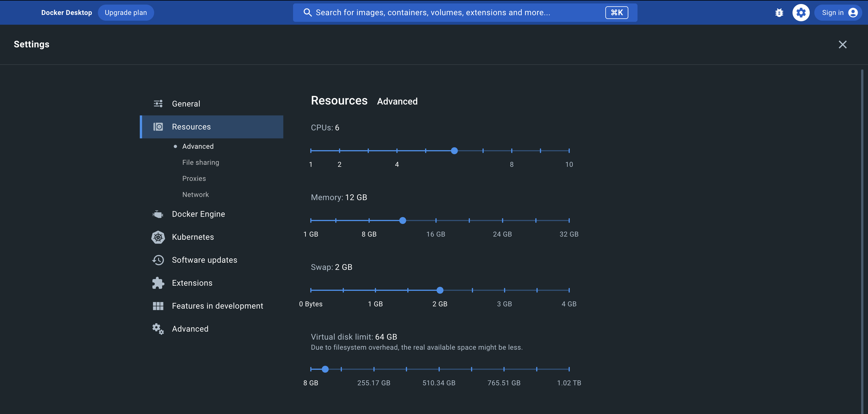This screenshot has height=414, width=868.
Task: Open troubleshoot via the bug icon
Action: coord(779,13)
